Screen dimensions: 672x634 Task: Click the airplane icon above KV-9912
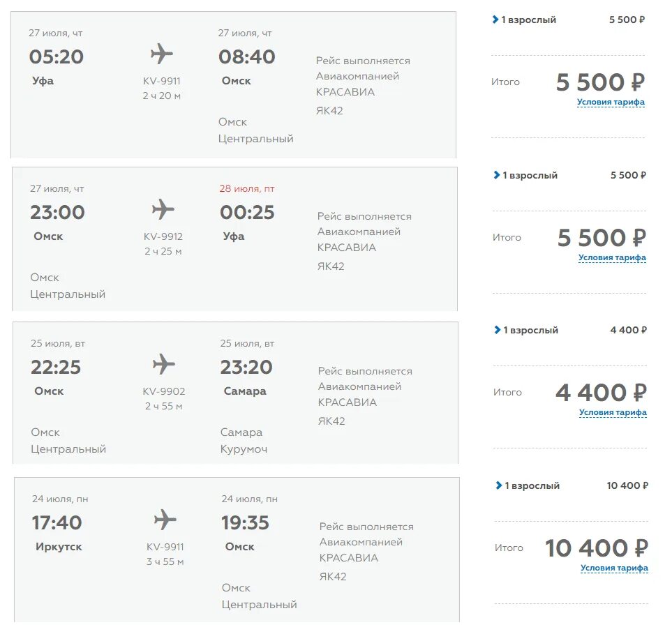pyautogui.click(x=163, y=209)
